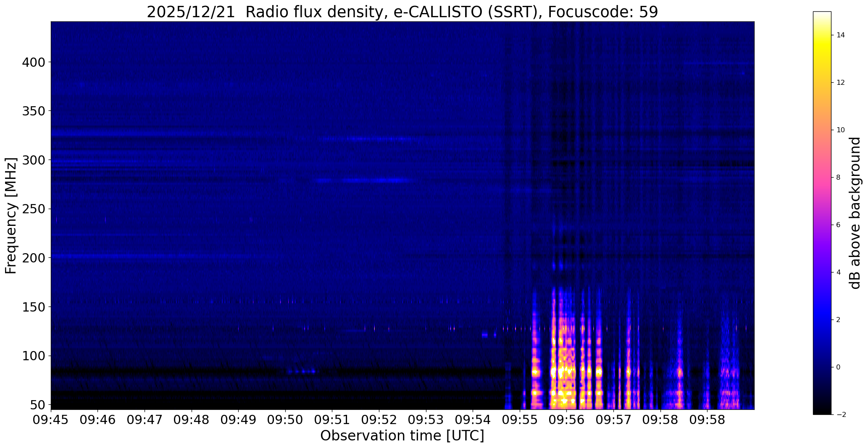Select the 09:56 time tick label
Screen dimensions: 868x448
pos(567,419)
